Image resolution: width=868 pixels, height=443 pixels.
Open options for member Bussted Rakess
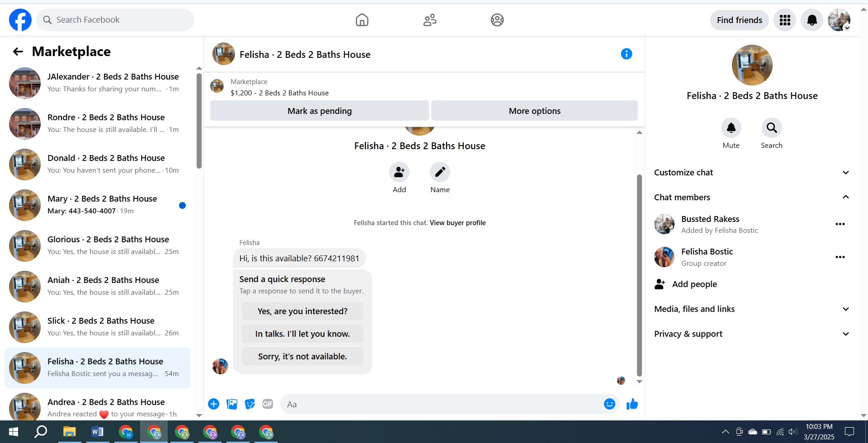[x=840, y=224]
